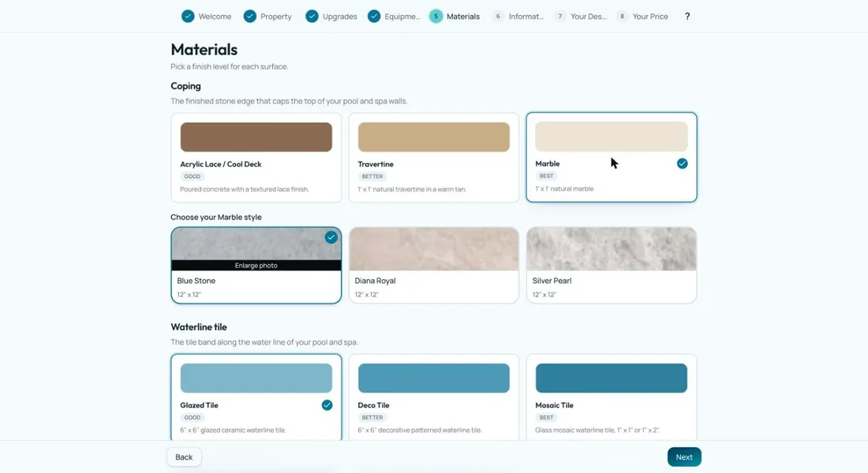Click the Upgrades step checkmark icon

(x=312, y=16)
